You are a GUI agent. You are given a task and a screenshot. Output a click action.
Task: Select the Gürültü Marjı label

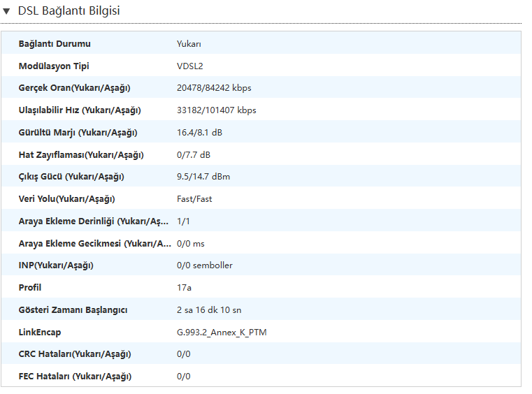pyautogui.click(x=78, y=133)
